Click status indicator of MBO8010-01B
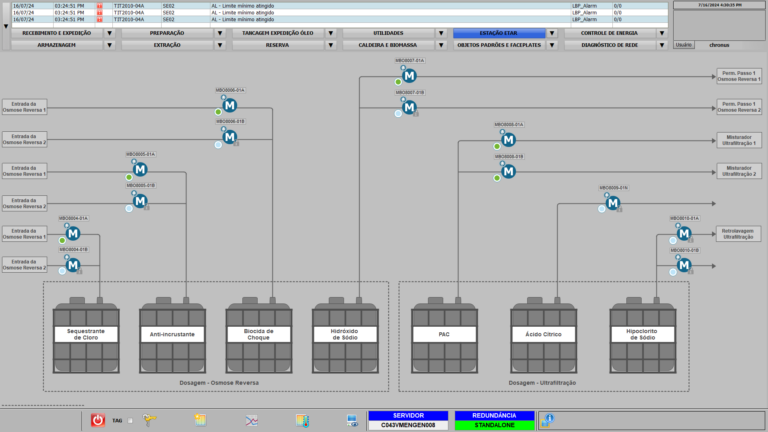 (673, 272)
